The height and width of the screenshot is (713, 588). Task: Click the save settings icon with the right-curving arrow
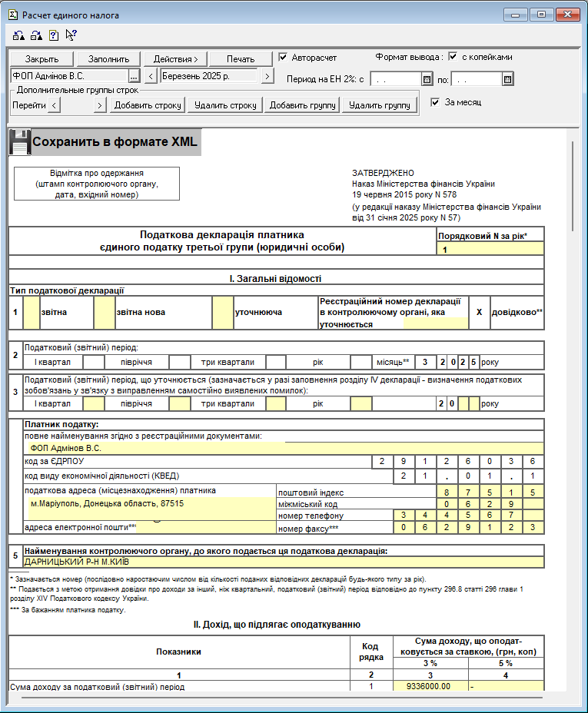[36, 35]
